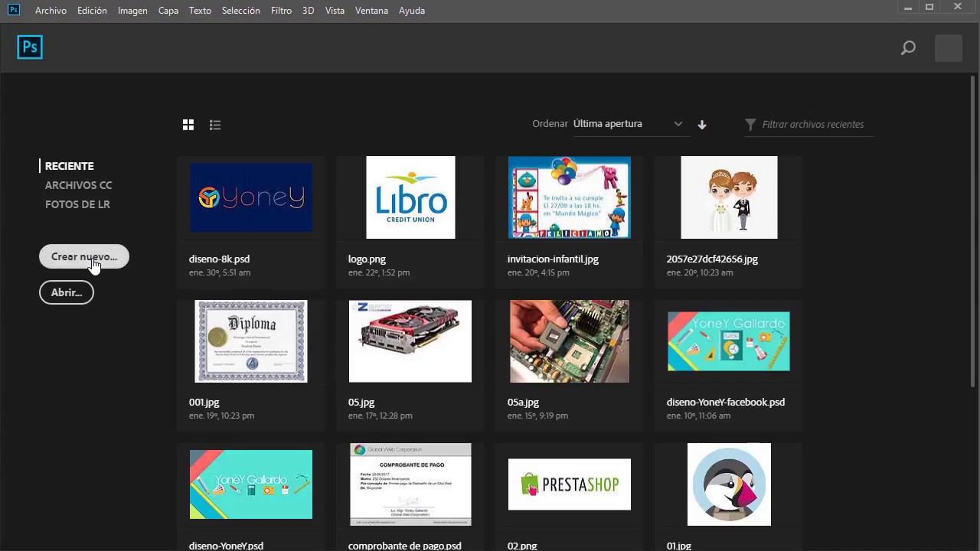Switch to grid view of recent files
The width and height of the screenshot is (980, 551).
click(188, 125)
